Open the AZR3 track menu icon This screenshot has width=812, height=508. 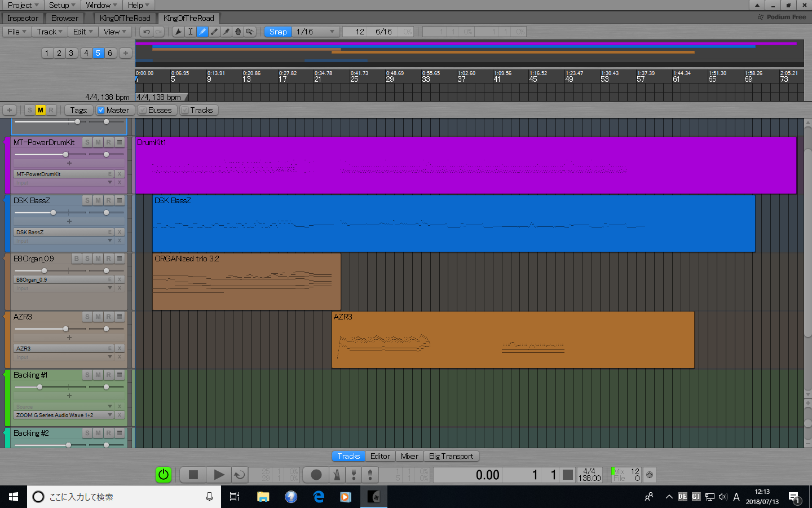[x=120, y=317]
